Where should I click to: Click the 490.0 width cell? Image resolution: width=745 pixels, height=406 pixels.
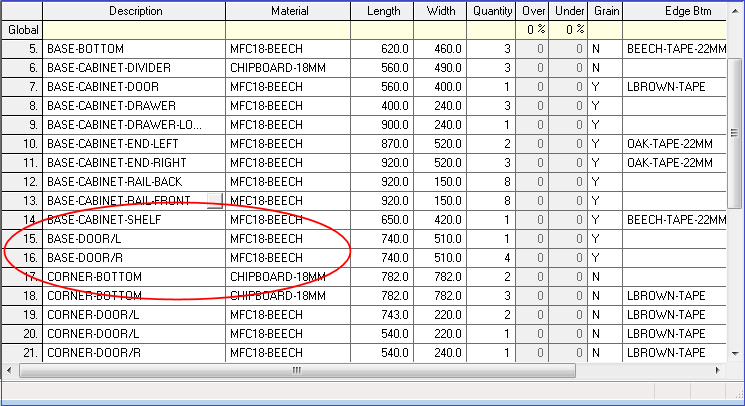[440, 68]
